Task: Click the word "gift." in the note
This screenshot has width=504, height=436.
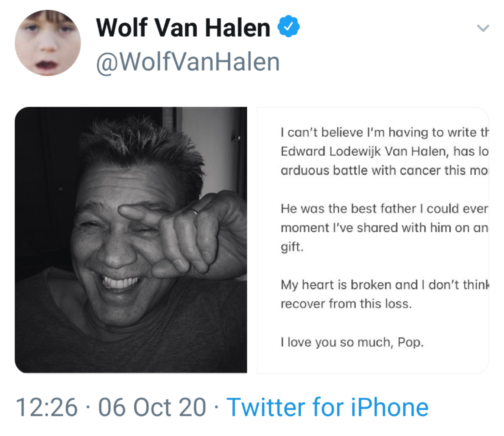Action: (292, 247)
